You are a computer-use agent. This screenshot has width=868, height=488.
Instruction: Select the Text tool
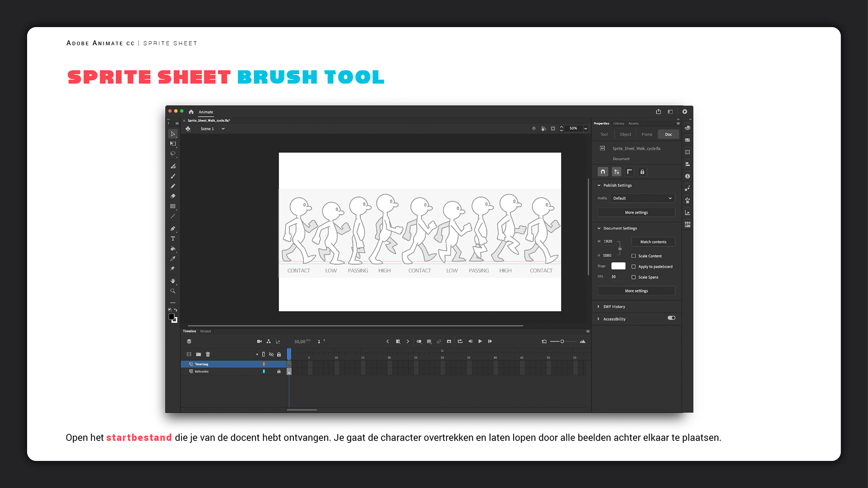click(x=173, y=239)
